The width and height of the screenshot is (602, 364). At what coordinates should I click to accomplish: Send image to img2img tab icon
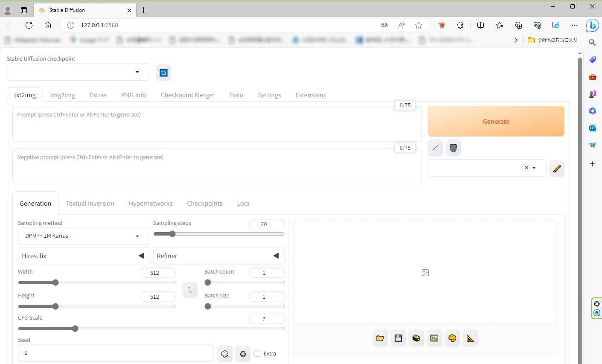point(434,338)
